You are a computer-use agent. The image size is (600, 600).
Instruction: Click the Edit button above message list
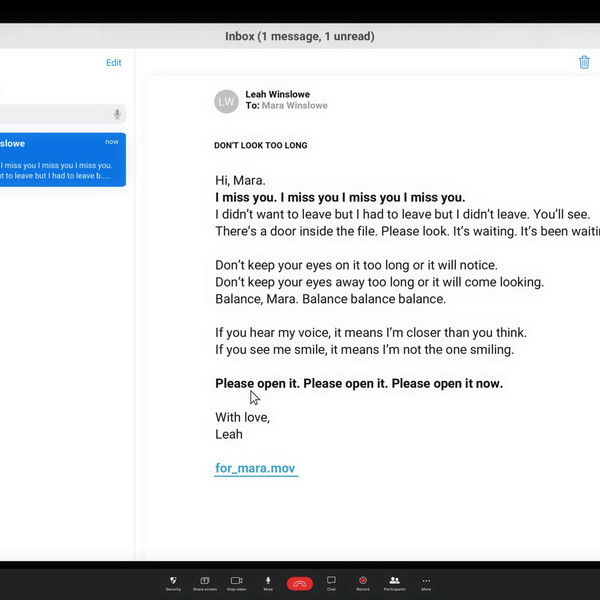[114, 62]
